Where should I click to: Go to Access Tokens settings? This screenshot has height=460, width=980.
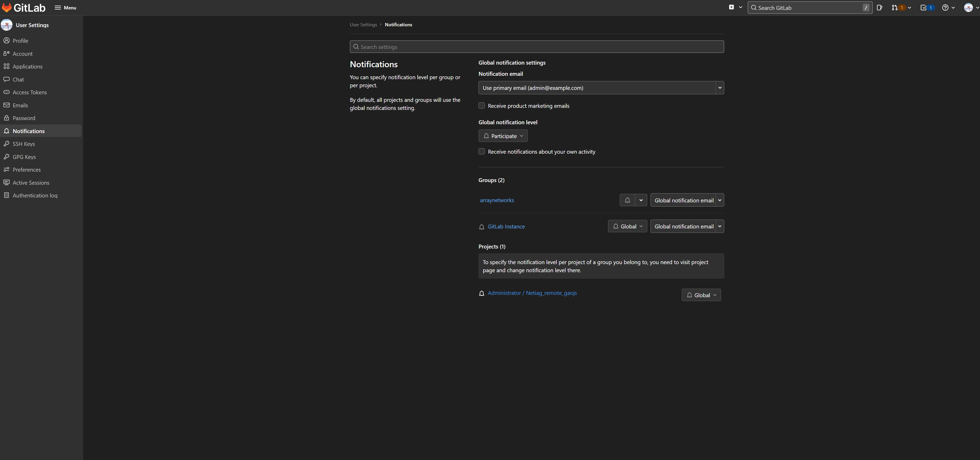(x=30, y=92)
